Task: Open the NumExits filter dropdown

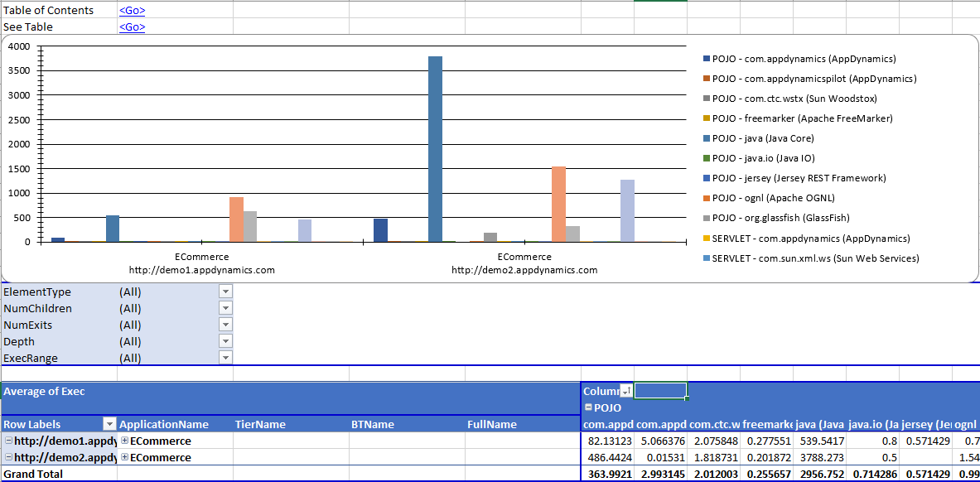Action: pos(225,325)
